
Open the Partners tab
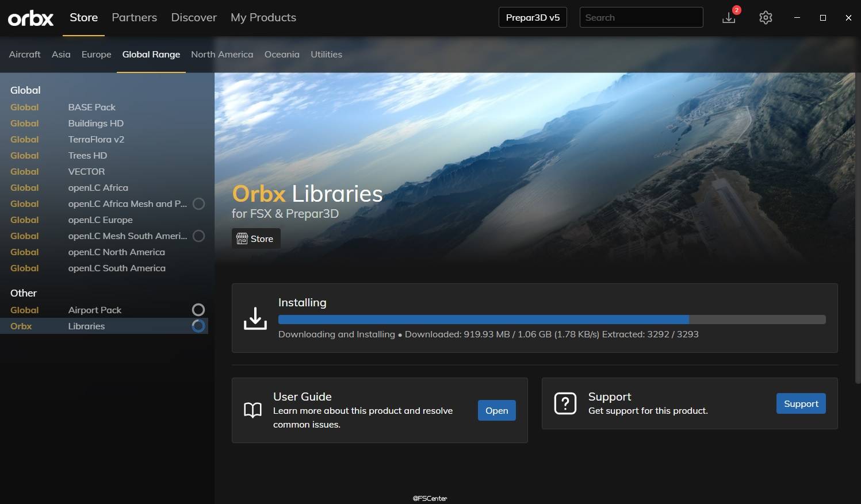click(x=134, y=17)
